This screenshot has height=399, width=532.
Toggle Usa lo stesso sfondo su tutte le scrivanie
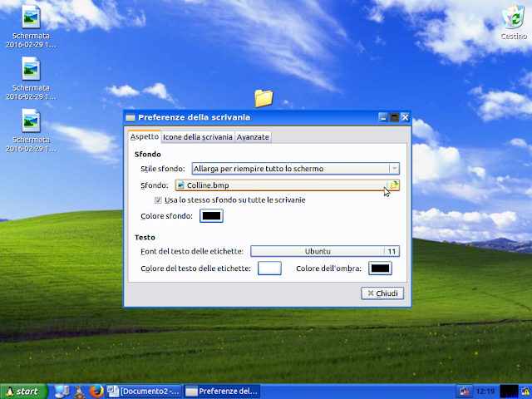pyautogui.click(x=229, y=200)
